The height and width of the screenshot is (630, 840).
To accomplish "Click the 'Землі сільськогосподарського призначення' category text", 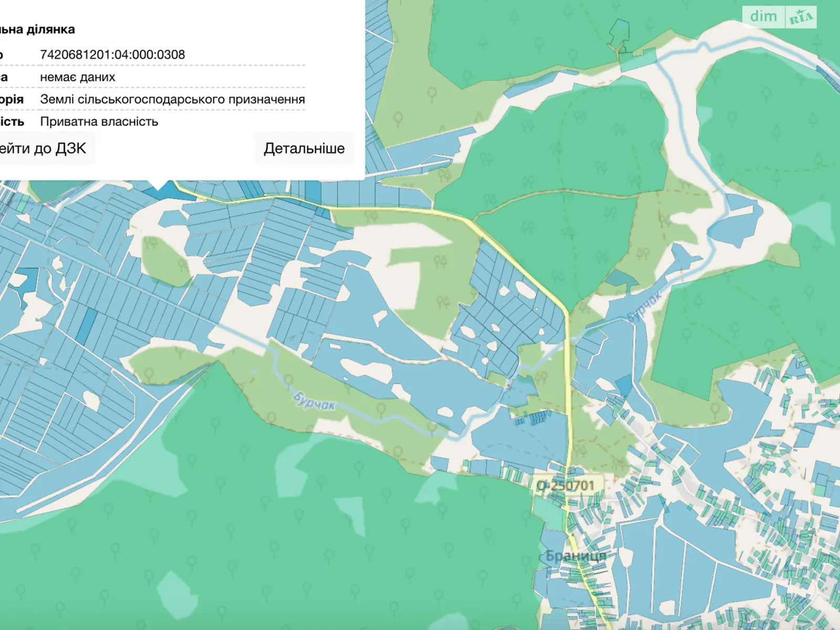I will coord(172,99).
